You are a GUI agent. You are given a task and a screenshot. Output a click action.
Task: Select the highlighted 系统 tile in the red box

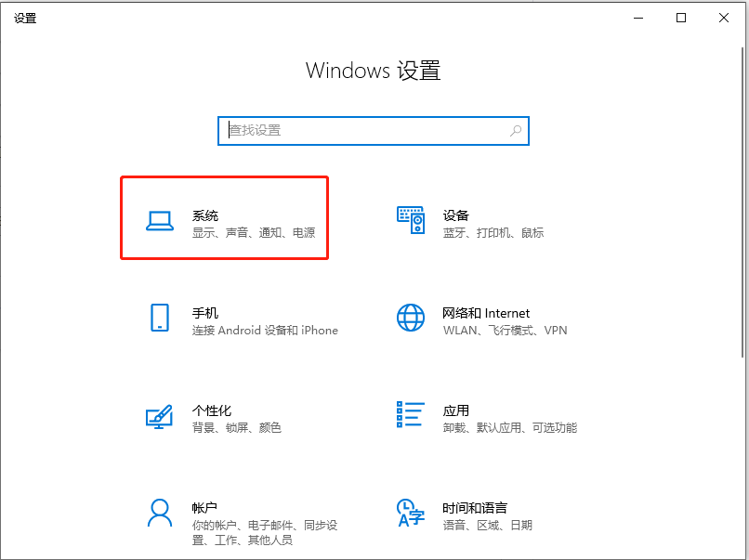[223, 217]
